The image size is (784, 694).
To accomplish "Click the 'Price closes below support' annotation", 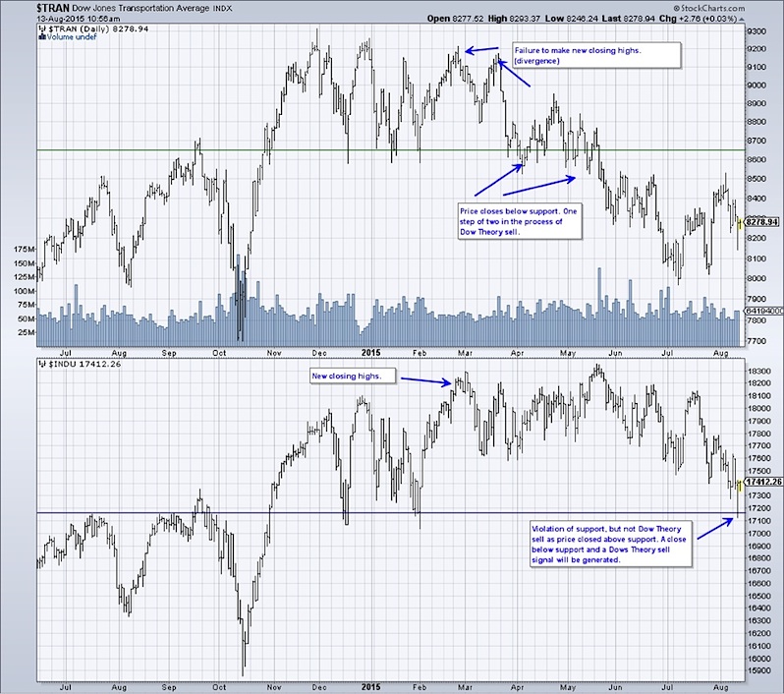I will point(520,221).
